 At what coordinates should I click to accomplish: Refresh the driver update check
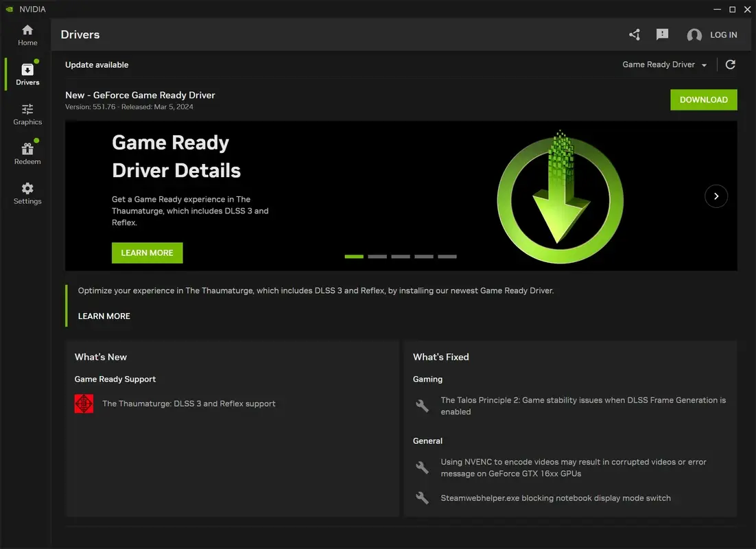click(x=730, y=64)
